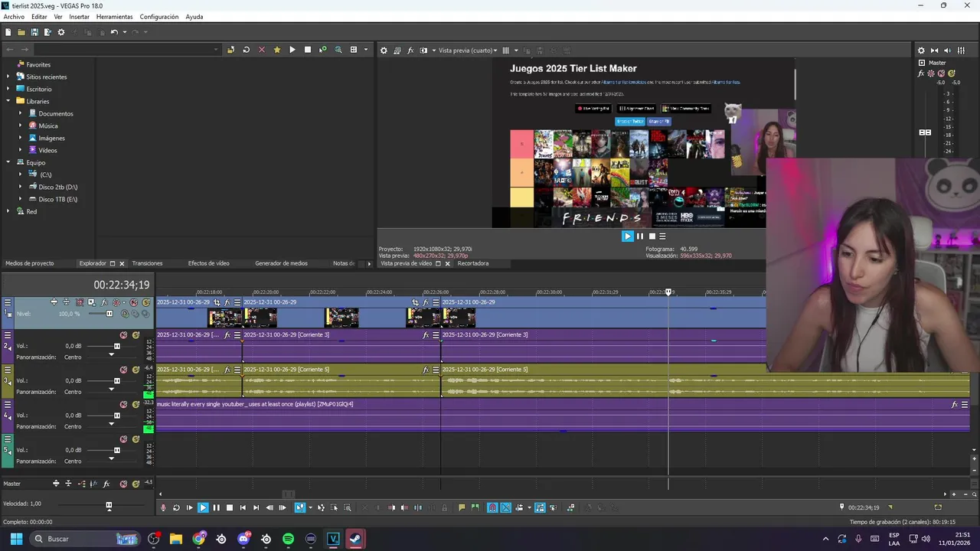Open track FX on video track 1
This screenshot has width=980, height=551.
pyautogui.click(x=104, y=302)
